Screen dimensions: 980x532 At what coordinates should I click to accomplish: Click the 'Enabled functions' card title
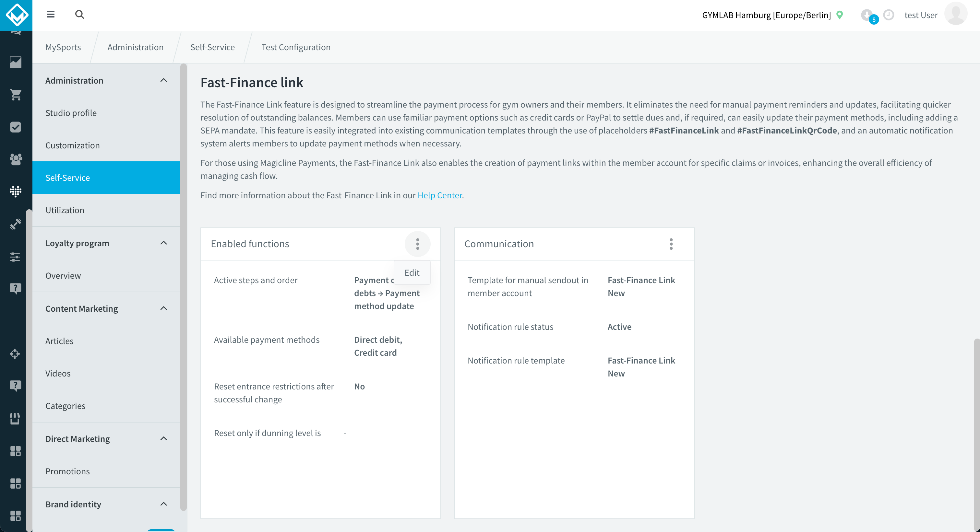point(250,244)
